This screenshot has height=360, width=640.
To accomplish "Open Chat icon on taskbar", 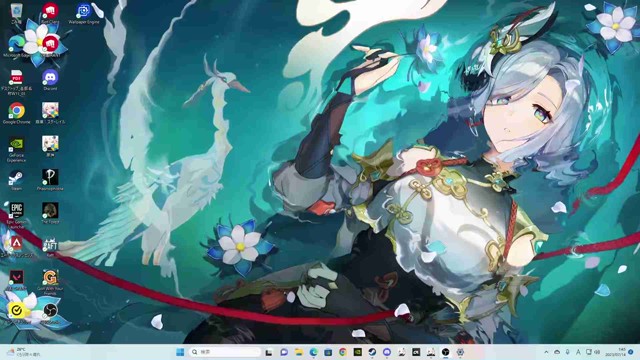I will pyautogui.click(x=284, y=352).
